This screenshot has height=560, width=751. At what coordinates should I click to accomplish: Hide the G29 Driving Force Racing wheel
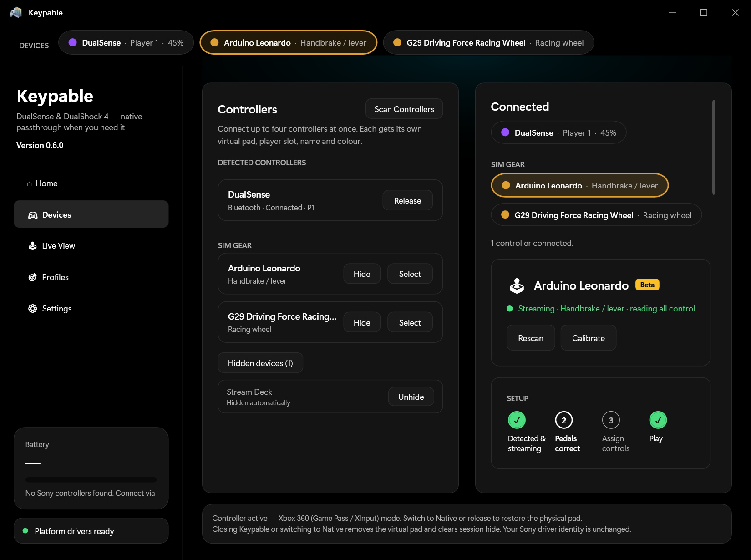click(362, 322)
